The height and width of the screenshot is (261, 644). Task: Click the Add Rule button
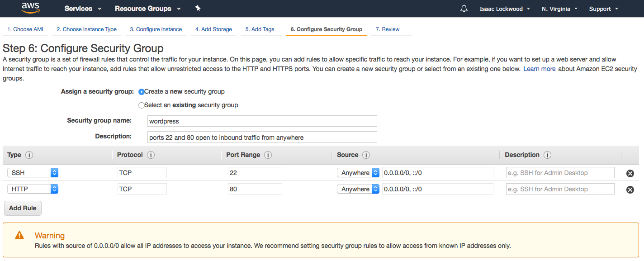point(23,209)
